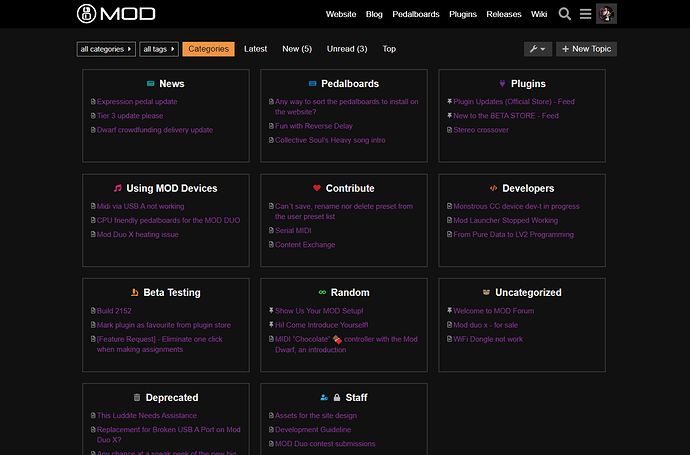Open Wiki in top navigation
The height and width of the screenshot is (455, 690).
tap(539, 14)
